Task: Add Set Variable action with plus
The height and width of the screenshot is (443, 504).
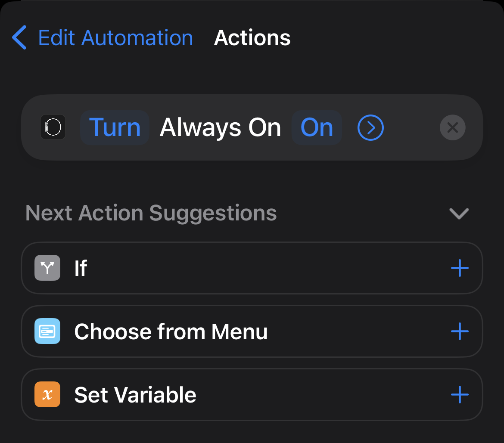Action: coord(460,394)
